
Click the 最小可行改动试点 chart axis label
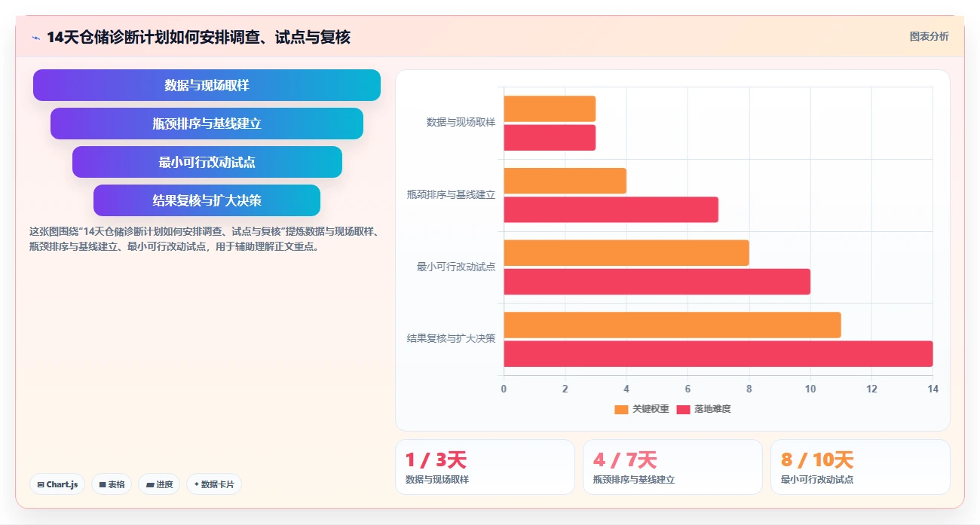pyautogui.click(x=456, y=267)
